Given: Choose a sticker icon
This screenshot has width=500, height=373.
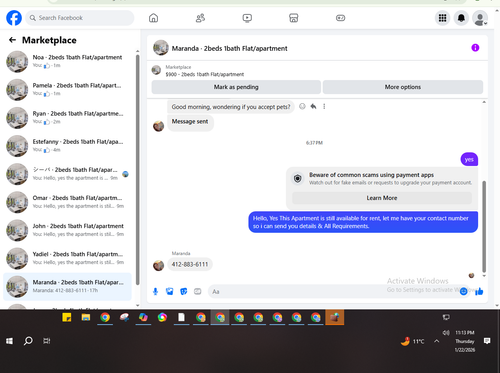Looking at the screenshot, I should point(184,292).
